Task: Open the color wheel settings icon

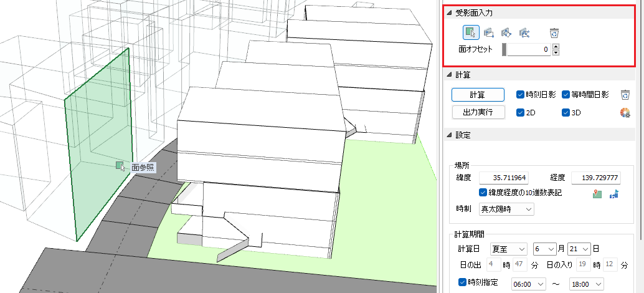Action: (626, 113)
